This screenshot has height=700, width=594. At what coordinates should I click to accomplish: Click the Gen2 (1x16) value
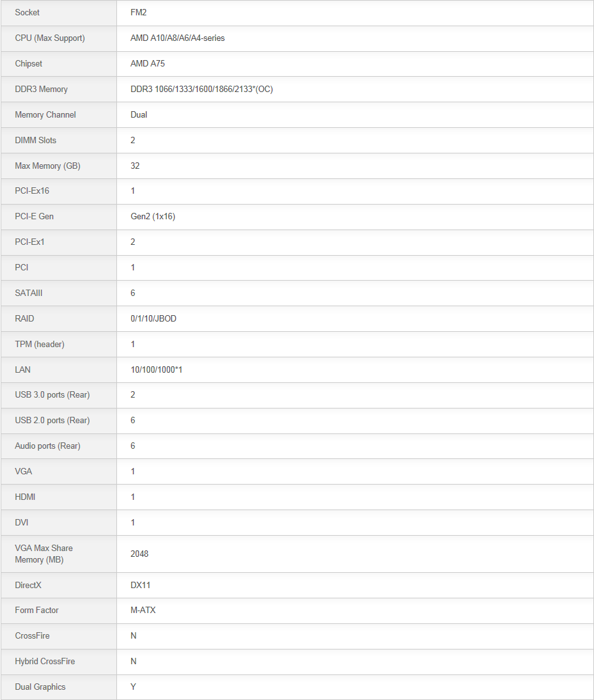153,217
